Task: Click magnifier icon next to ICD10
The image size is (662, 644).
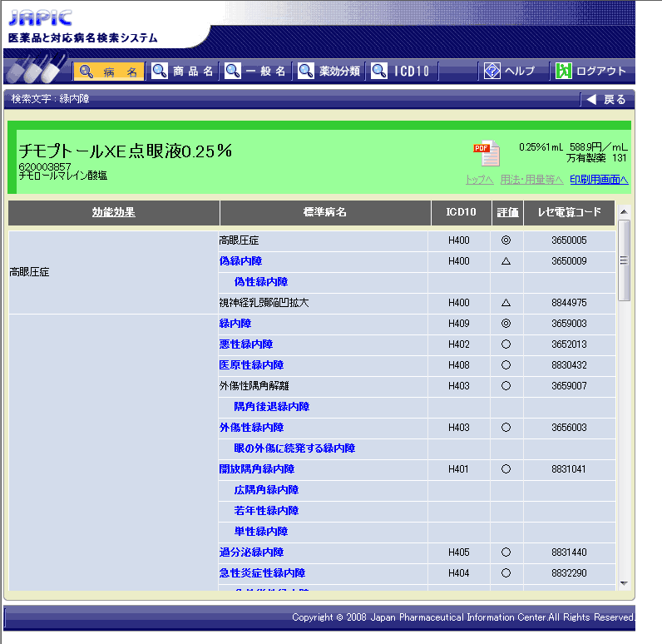Action: (x=379, y=72)
